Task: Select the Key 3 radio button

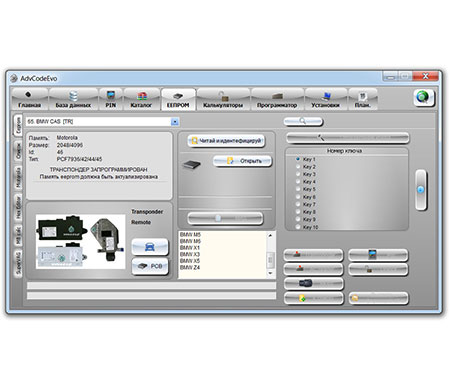Action: [298, 174]
